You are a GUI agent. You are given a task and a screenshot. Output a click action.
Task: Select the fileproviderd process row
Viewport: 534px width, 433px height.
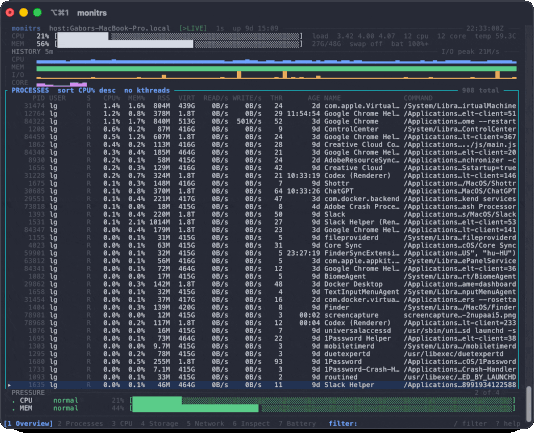pos(262,238)
